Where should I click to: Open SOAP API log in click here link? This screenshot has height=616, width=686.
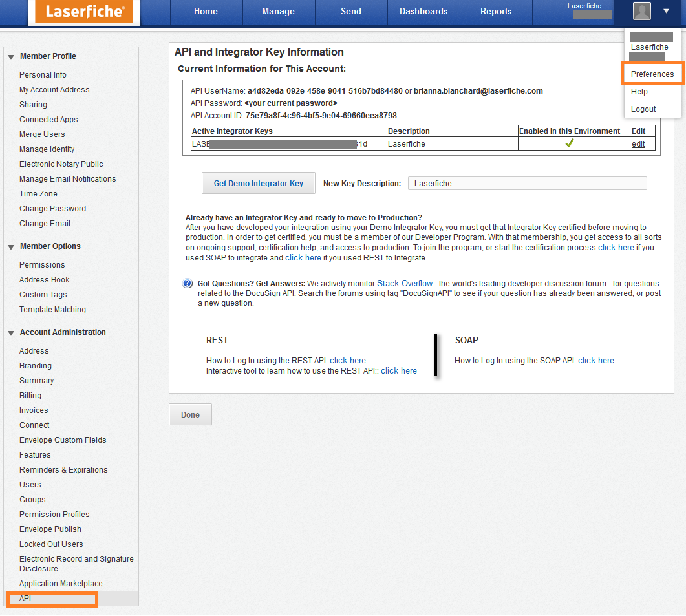click(596, 361)
